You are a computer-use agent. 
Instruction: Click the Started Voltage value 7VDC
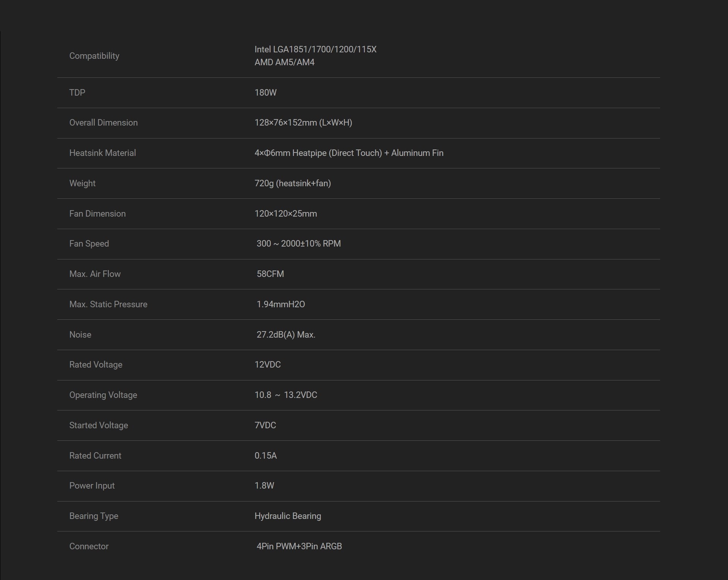click(265, 425)
